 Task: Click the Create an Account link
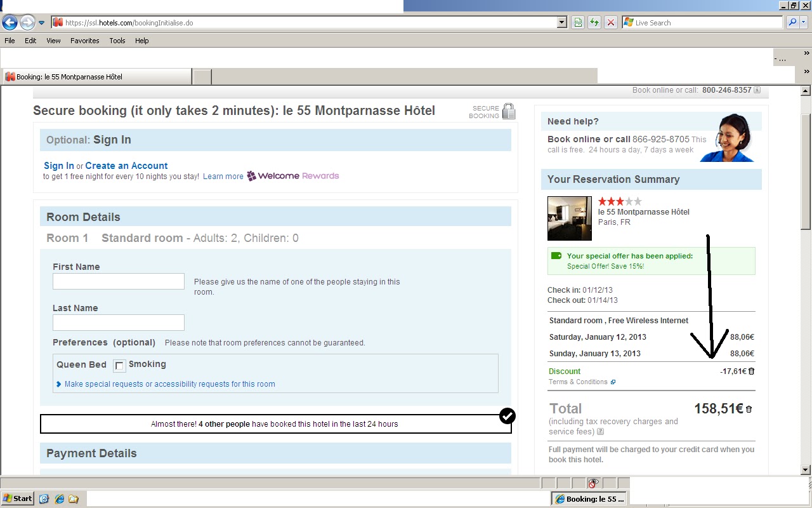point(126,166)
